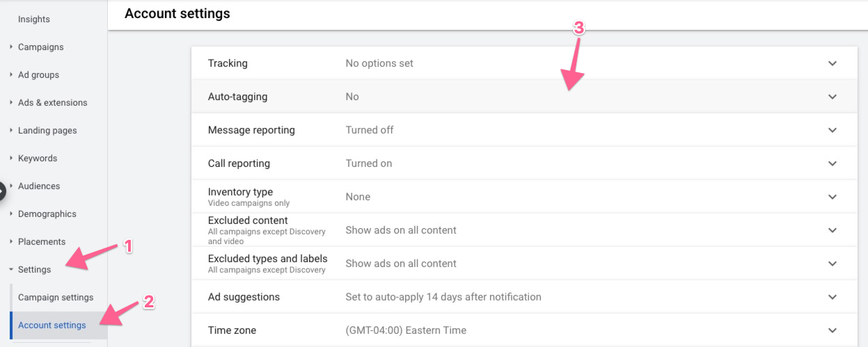
Task: Expand the Inventory type chevron
Action: tap(833, 197)
